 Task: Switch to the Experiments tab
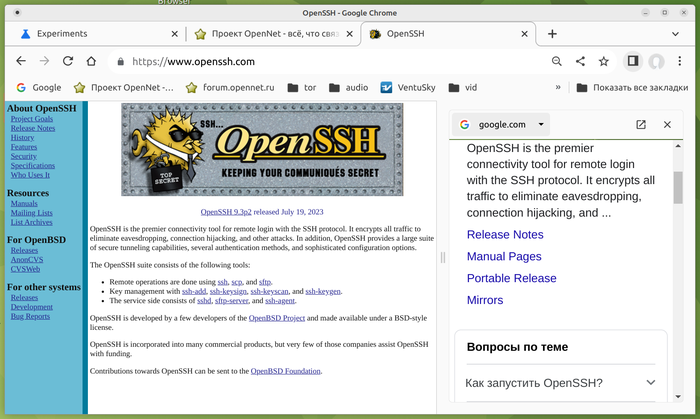pos(95,33)
